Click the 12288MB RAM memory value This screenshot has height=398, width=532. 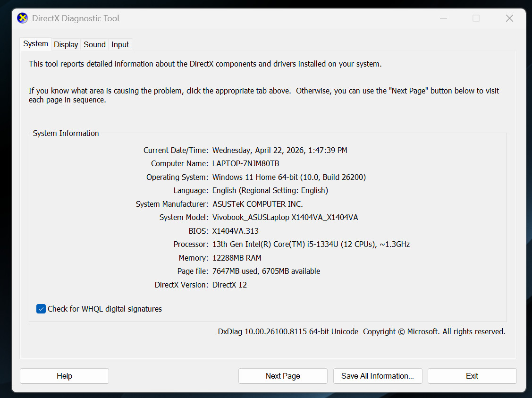coord(237,258)
